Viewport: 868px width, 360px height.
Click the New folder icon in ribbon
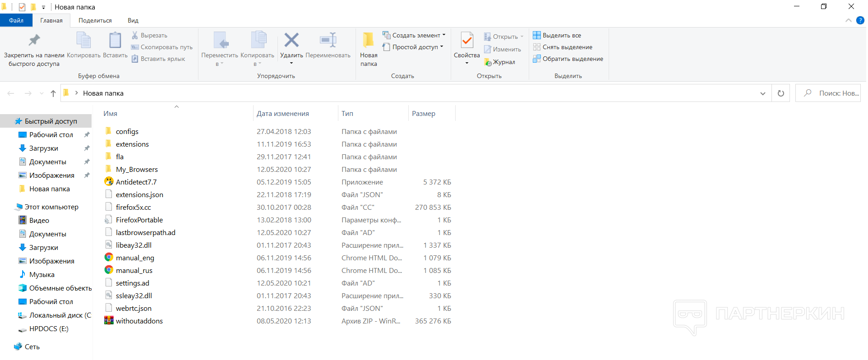[x=368, y=40]
